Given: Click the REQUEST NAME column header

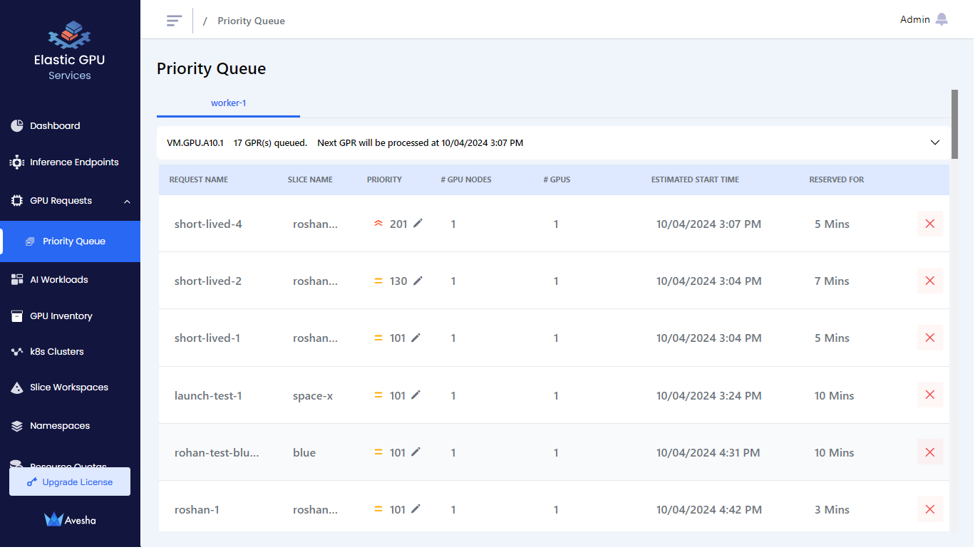Looking at the screenshot, I should (x=199, y=179).
